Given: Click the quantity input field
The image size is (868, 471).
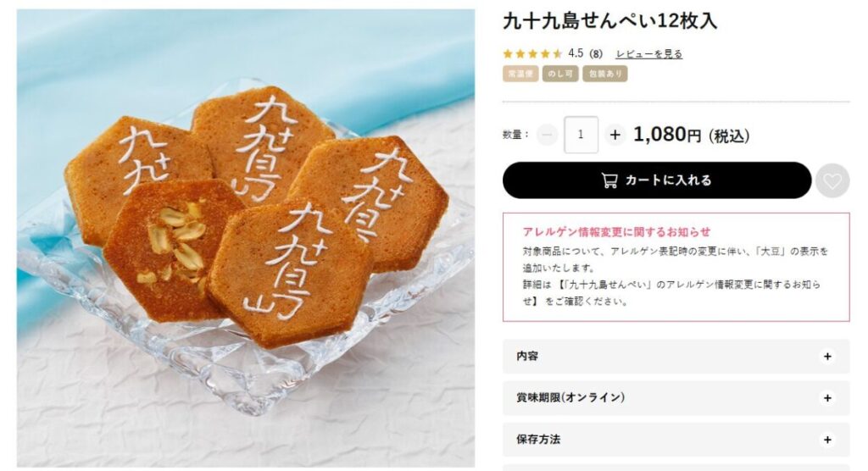Looking at the screenshot, I should (581, 135).
